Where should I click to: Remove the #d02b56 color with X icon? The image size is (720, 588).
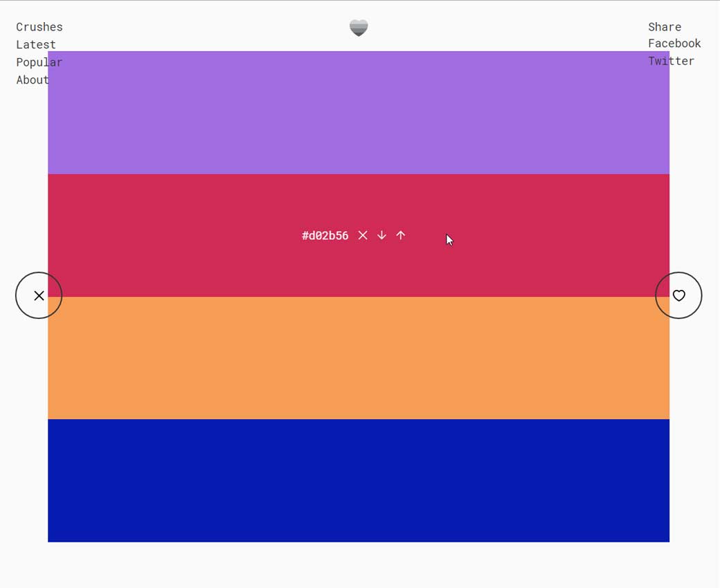click(363, 236)
